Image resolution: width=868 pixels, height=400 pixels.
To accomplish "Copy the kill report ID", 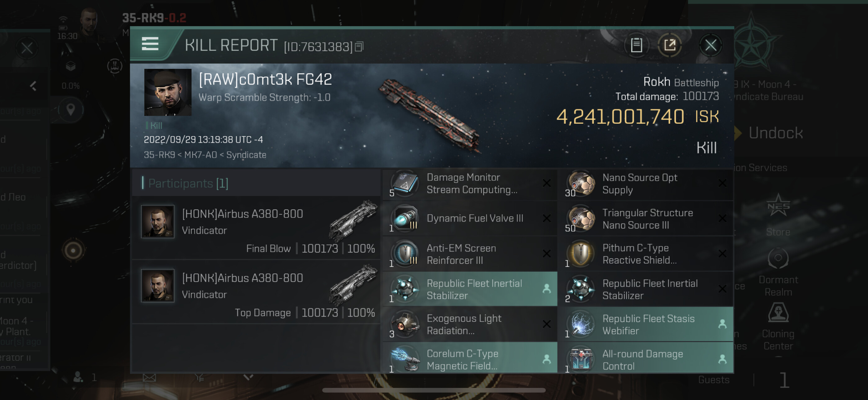I will (x=359, y=47).
